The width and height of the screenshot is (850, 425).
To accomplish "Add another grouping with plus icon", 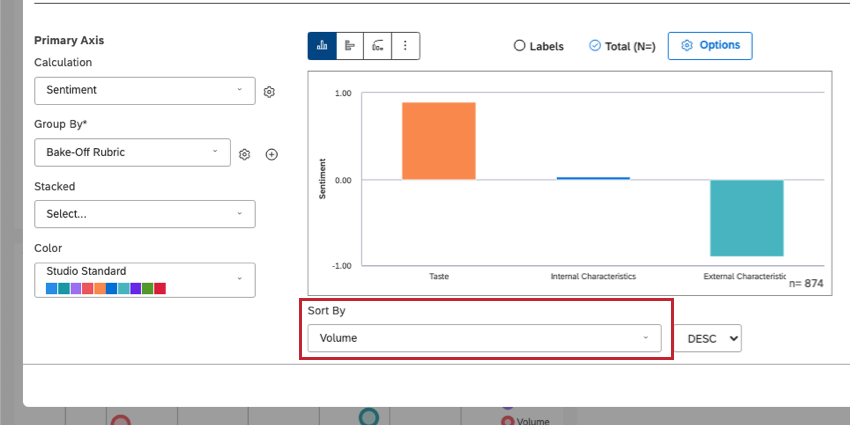I will pyautogui.click(x=271, y=154).
